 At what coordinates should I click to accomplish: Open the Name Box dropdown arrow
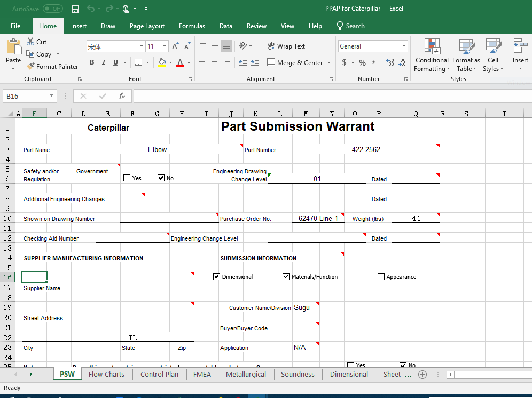click(x=51, y=96)
